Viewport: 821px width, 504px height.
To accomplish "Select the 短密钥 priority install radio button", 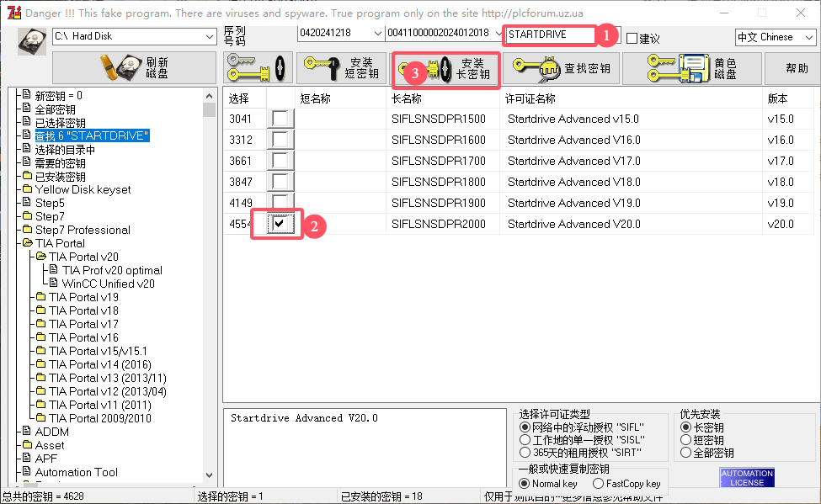I will [684, 439].
